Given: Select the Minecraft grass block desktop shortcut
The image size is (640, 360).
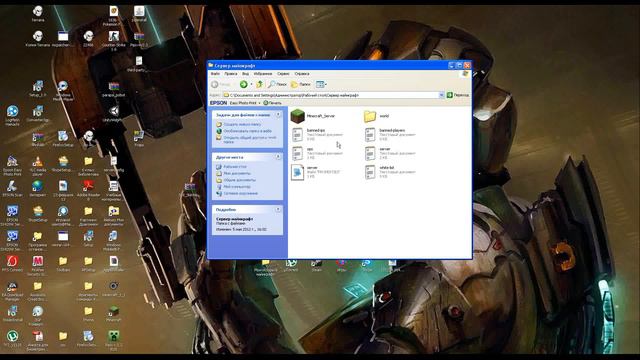Looking at the screenshot, I should (113, 314).
